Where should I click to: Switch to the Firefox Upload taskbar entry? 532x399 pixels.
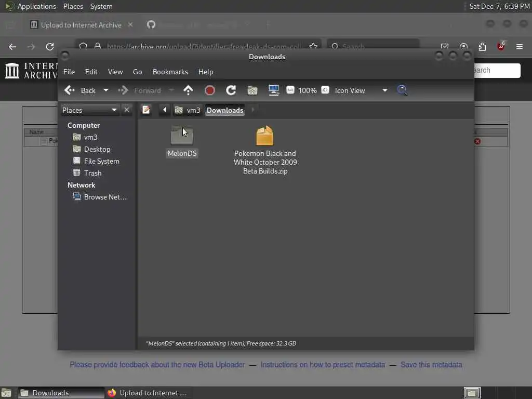(x=148, y=393)
